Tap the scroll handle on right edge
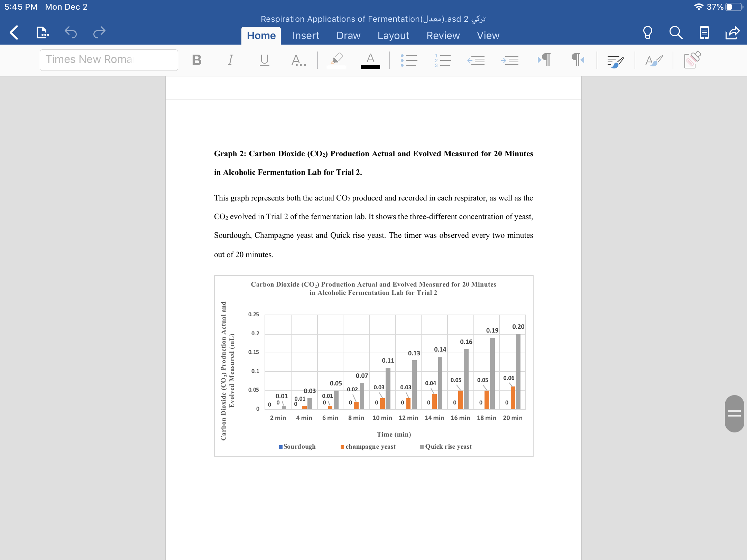This screenshot has width=747, height=560. point(734,413)
